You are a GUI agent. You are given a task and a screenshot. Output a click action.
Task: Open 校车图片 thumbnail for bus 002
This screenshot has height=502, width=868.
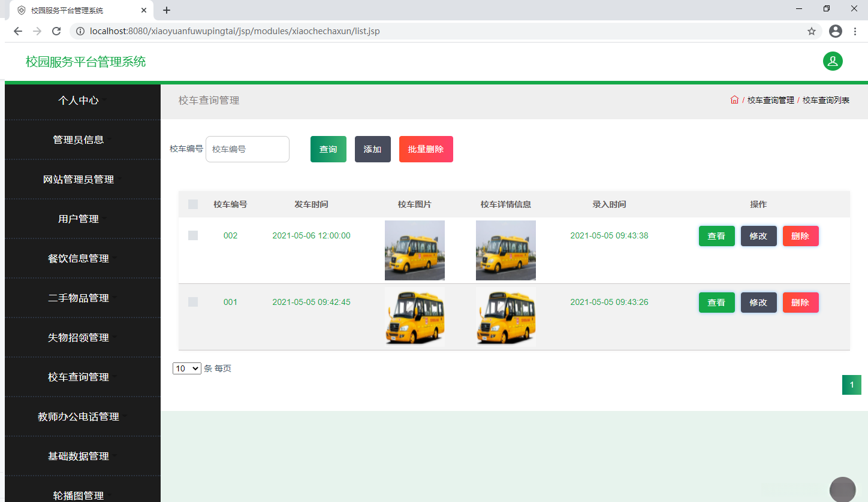tap(415, 250)
